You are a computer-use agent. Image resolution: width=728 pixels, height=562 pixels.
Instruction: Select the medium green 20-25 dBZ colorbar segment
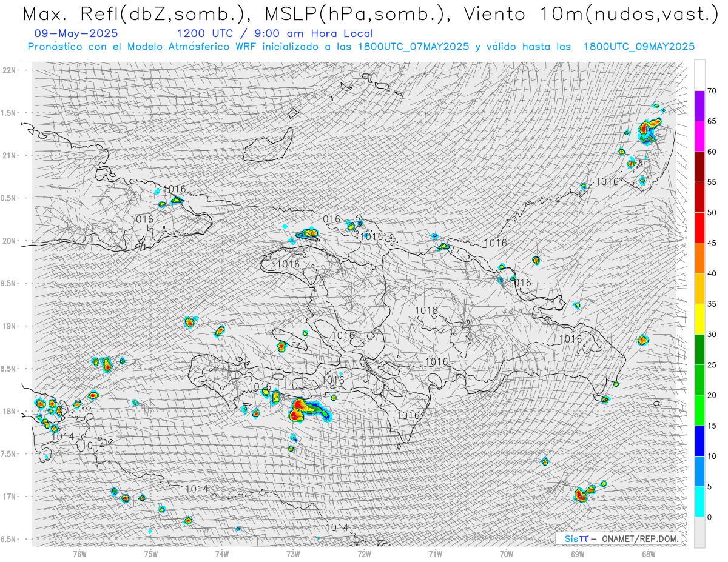tap(699, 380)
